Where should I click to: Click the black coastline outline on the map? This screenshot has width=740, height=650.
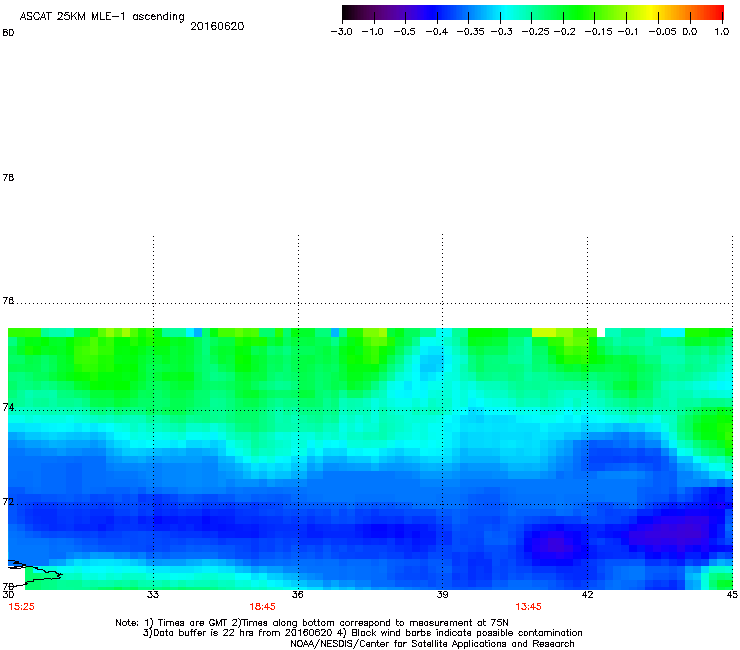pos(34,572)
